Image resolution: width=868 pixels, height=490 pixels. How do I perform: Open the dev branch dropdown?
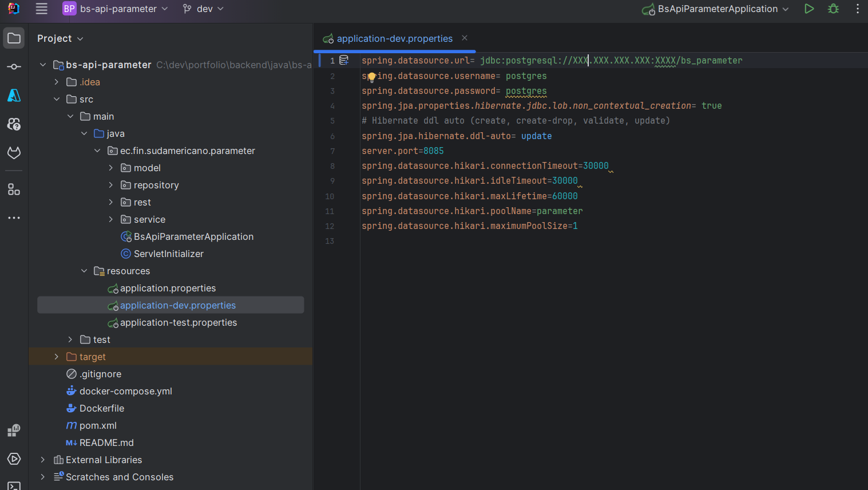pos(203,9)
